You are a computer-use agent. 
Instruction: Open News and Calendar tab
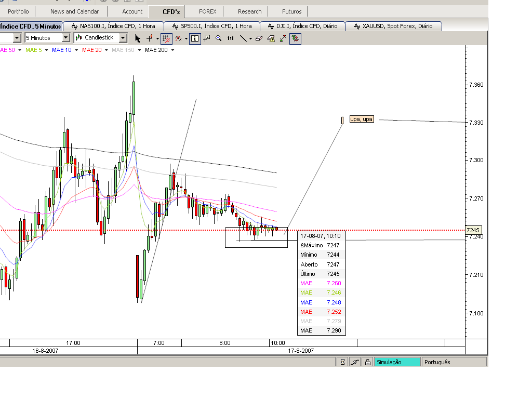(75, 11)
